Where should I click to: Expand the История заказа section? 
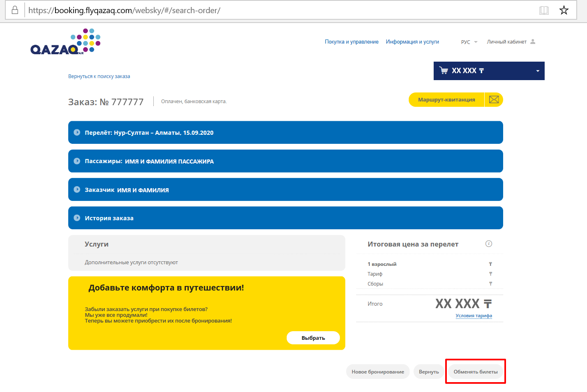(x=286, y=218)
